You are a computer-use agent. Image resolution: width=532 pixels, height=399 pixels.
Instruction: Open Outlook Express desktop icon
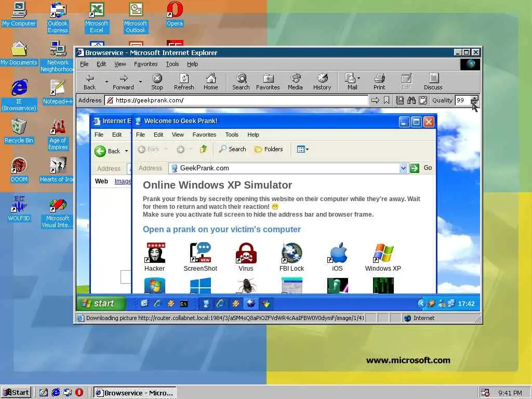pos(58,18)
